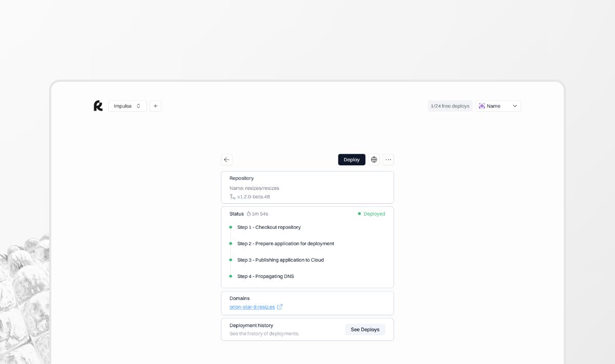This screenshot has width=615, height=364.
Task: Click the git branch icon by v1.2.0-beta.48
Action: [x=233, y=197]
